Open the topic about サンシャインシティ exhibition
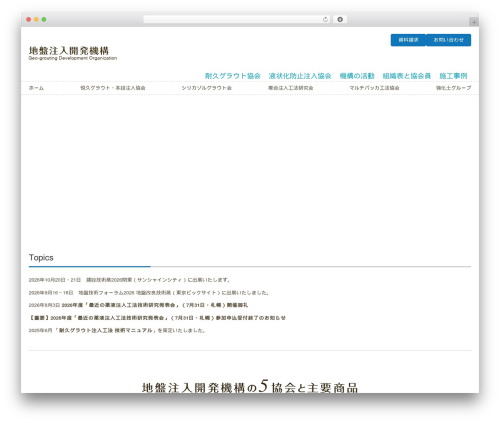 click(129, 280)
